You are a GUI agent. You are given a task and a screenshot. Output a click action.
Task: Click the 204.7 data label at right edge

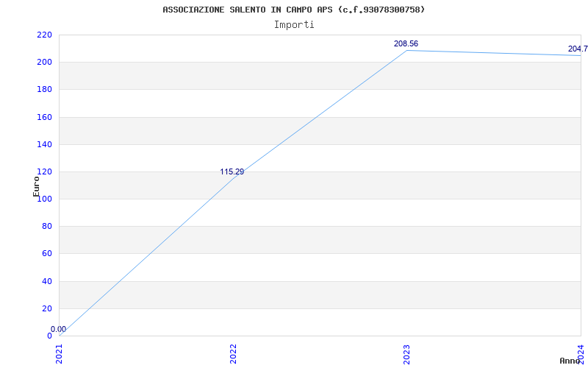tap(578, 49)
